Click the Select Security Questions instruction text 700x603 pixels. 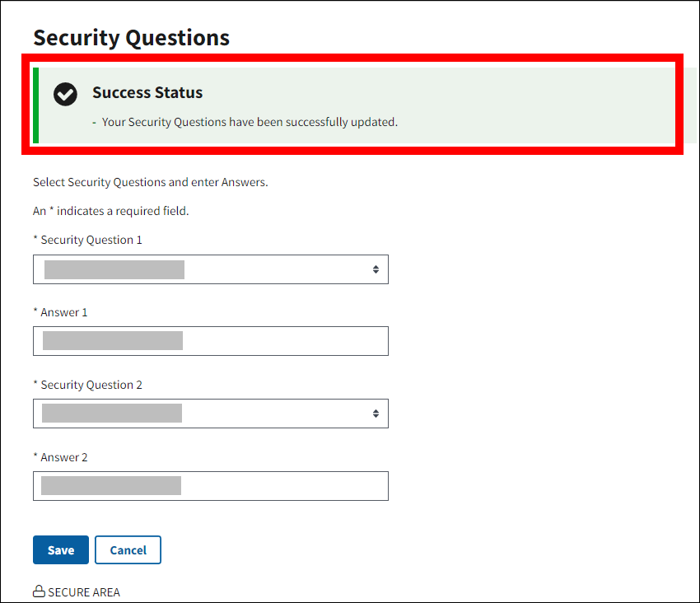click(151, 182)
